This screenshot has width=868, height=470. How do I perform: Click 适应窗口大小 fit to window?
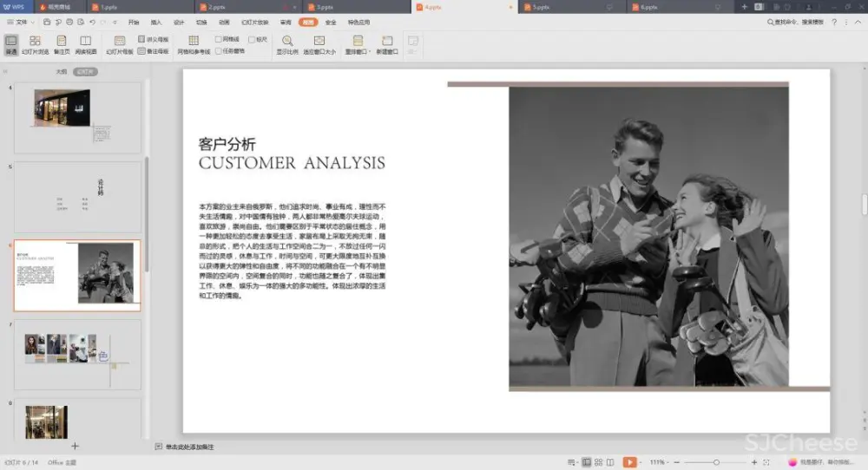[319, 44]
